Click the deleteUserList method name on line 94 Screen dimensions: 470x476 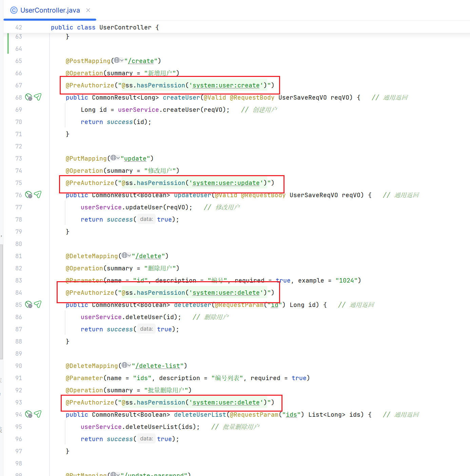pyautogui.click(x=200, y=415)
